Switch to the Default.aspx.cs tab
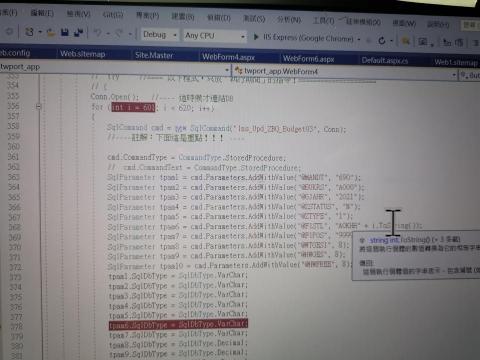 [385, 60]
